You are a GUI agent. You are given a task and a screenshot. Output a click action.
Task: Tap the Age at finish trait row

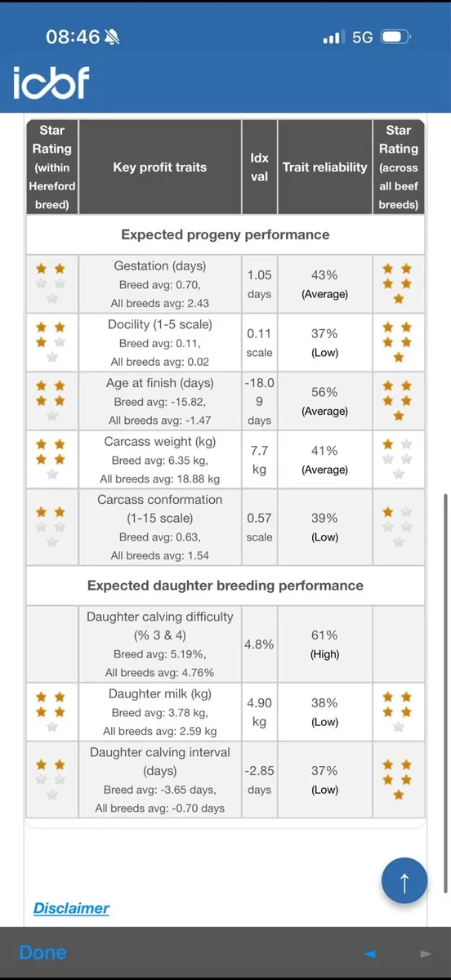click(x=225, y=401)
